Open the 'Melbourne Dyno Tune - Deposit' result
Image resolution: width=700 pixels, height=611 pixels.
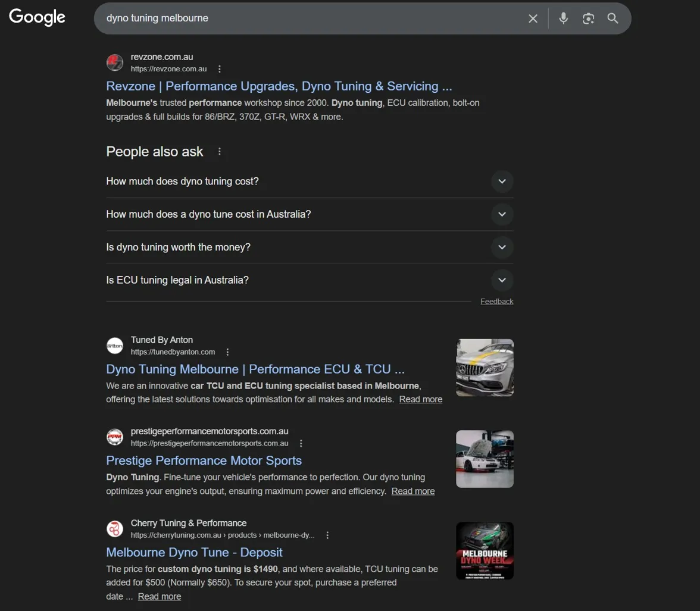(194, 552)
